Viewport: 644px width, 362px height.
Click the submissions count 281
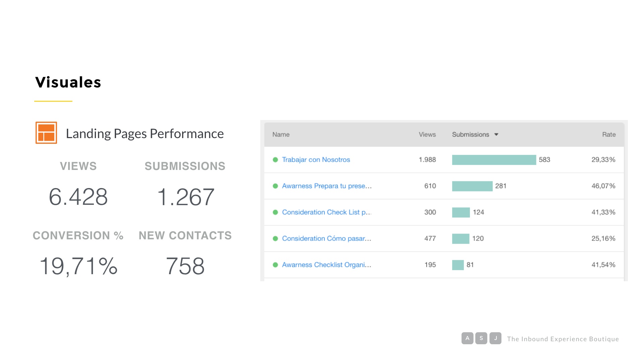click(501, 186)
